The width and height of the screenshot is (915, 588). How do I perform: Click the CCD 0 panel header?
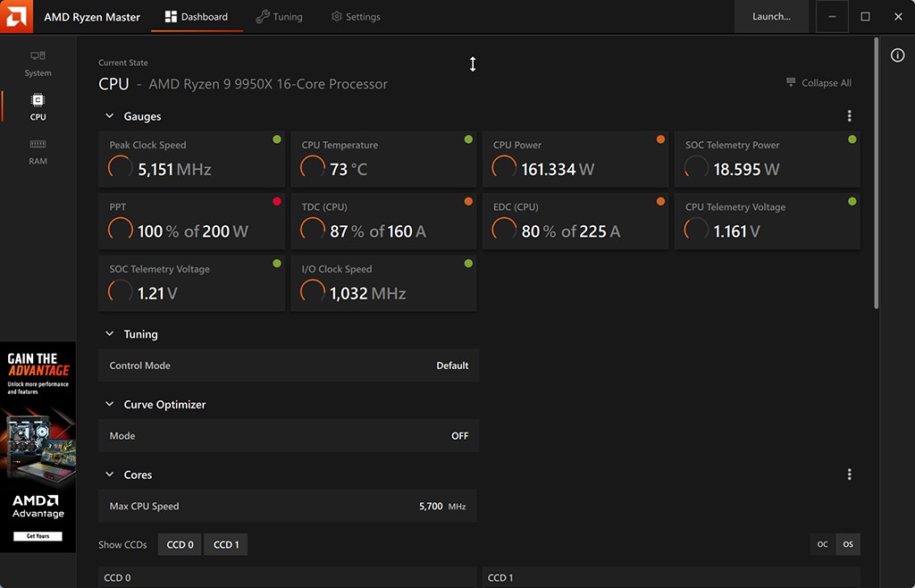288,577
